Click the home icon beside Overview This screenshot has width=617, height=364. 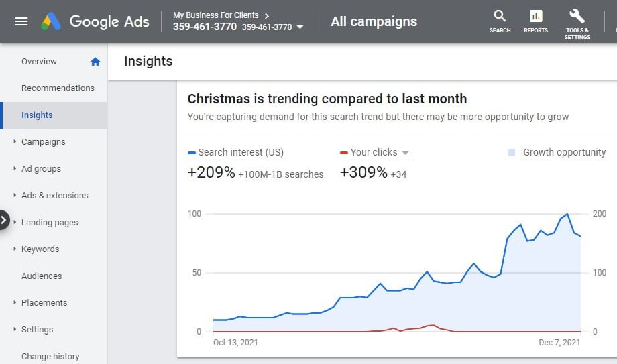point(95,62)
